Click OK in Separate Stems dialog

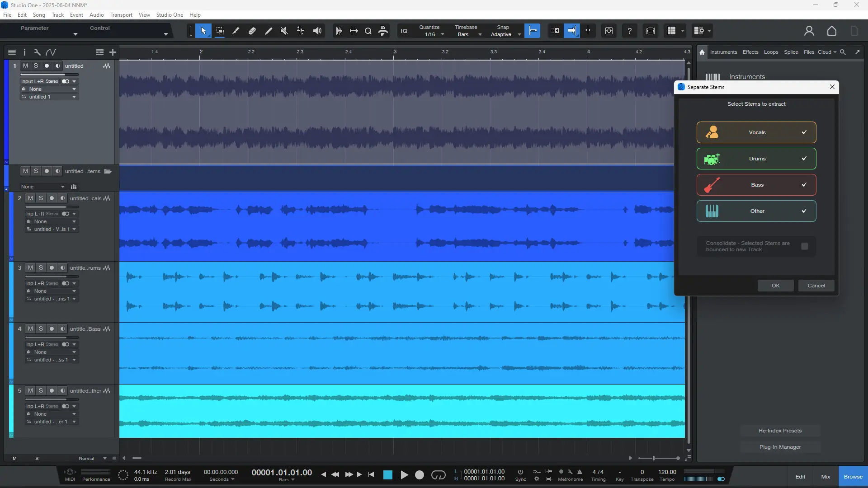pos(775,286)
